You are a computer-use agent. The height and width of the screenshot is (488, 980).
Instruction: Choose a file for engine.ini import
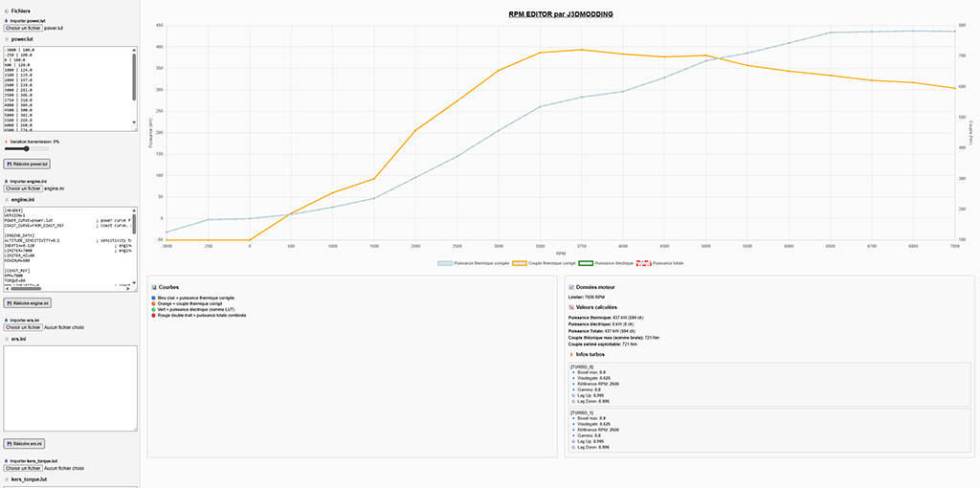[23, 189]
